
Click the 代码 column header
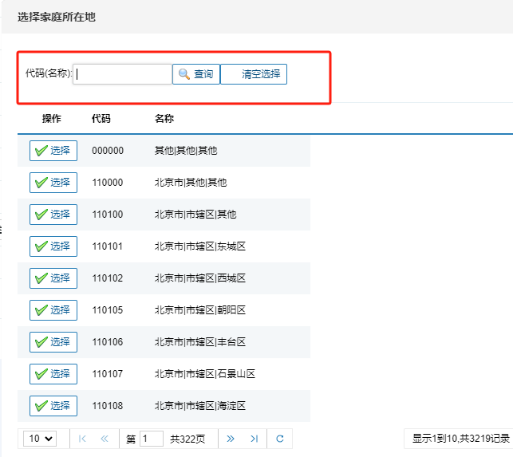click(101, 118)
